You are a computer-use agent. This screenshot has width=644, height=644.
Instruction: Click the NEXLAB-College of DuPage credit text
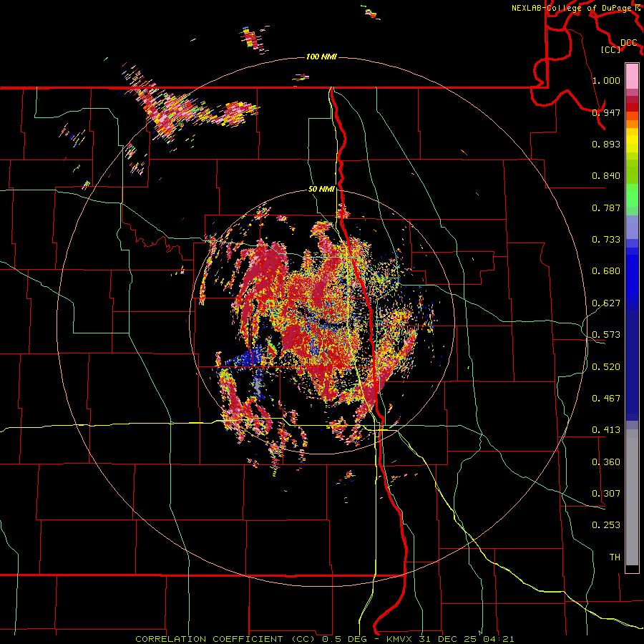(x=572, y=8)
